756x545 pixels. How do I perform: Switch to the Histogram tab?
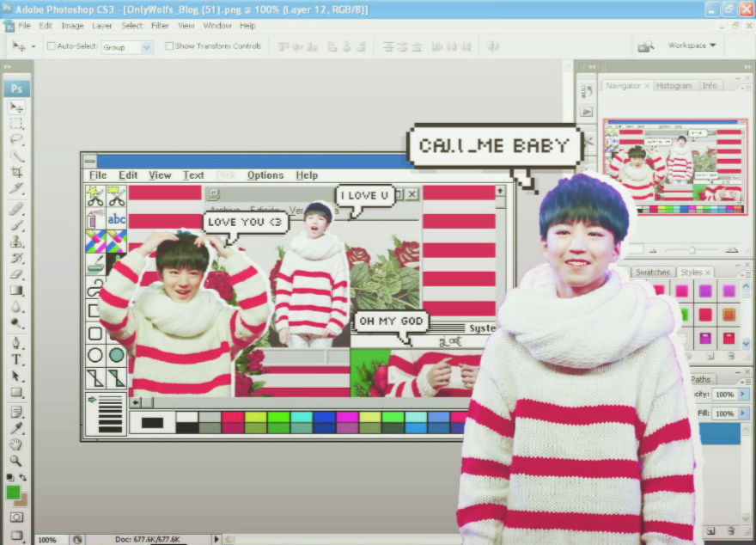674,85
